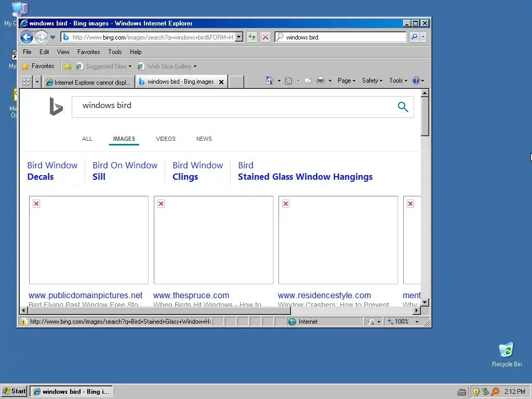
Task: Click the address bar URL field
Action: coord(148,37)
